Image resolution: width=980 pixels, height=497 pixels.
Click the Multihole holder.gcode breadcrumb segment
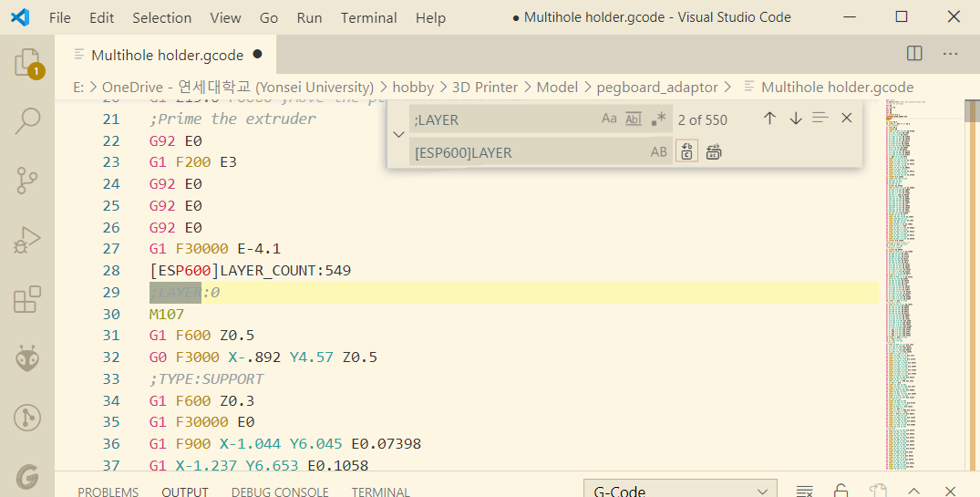[830, 87]
